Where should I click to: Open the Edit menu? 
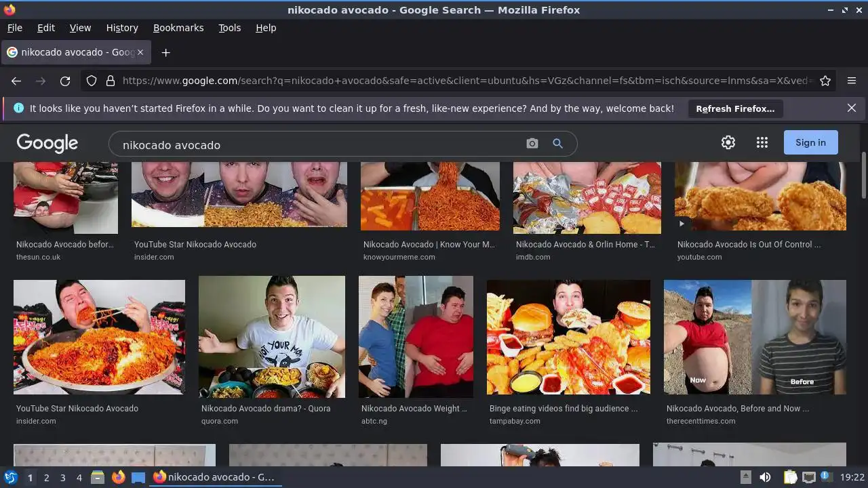(x=46, y=28)
